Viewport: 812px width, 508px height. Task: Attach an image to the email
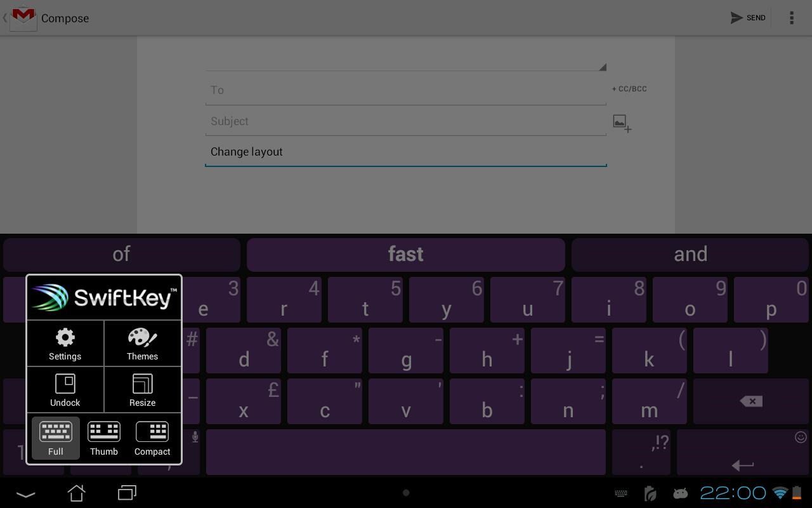(x=621, y=123)
